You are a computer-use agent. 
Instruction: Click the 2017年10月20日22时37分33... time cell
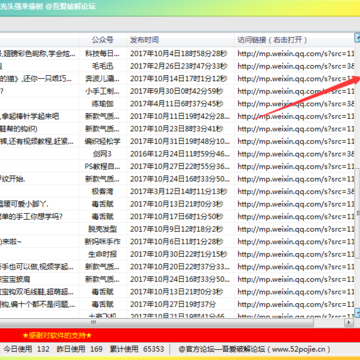click(x=180, y=267)
